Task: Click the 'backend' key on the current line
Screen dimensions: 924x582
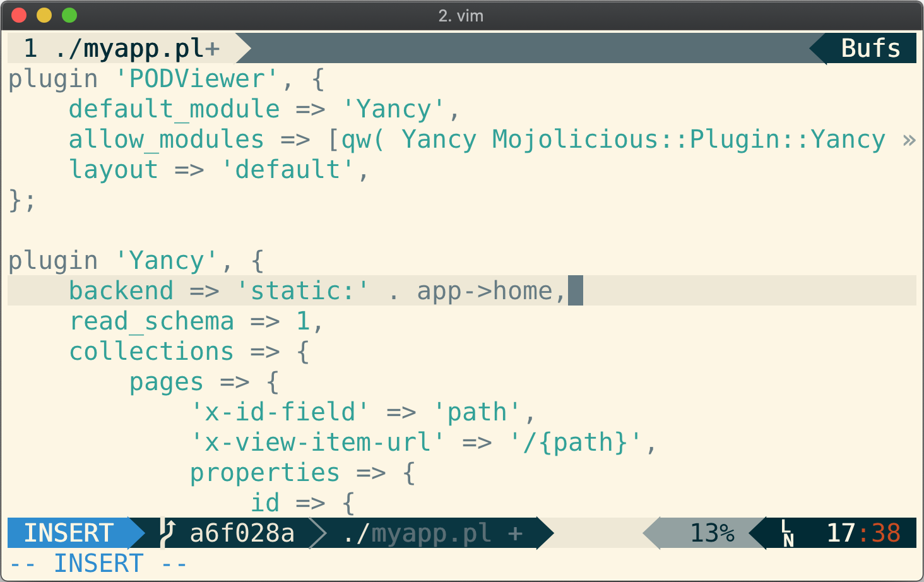Action: coord(121,291)
